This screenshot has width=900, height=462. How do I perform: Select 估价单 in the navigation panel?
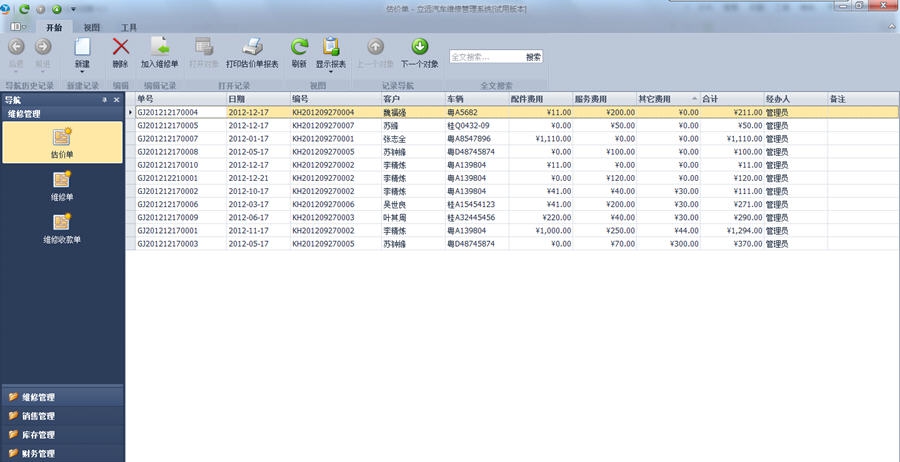[x=62, y=142]
